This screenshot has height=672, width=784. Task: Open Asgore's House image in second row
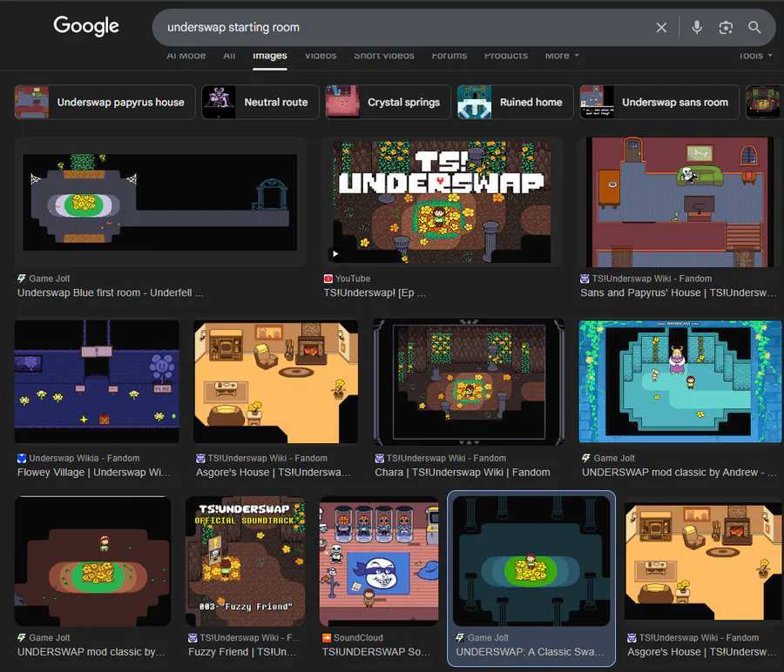pos(275,382)
